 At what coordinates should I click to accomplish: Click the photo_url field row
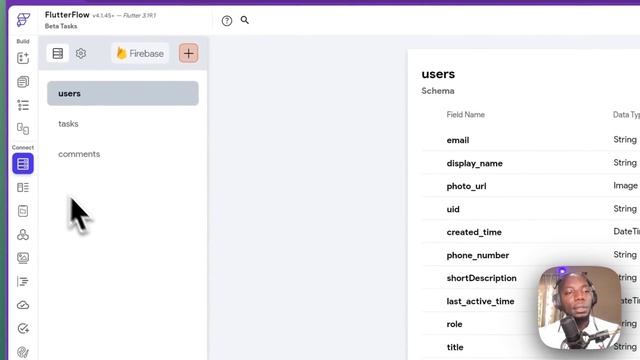531,186
